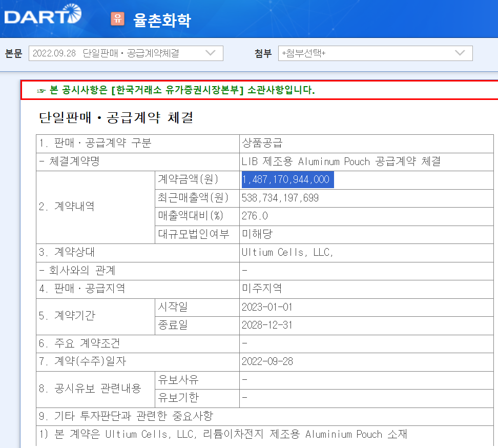Click the label 최근매출액(원)

click(x=194, y=198)
